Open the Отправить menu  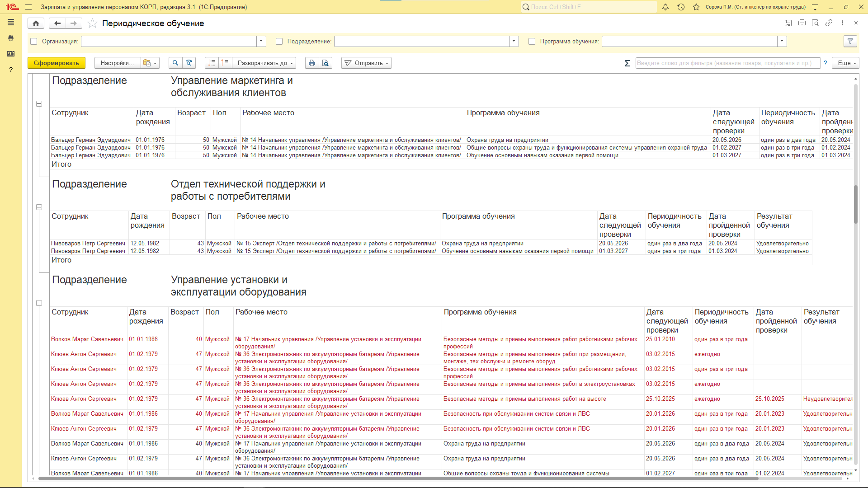point(367,63)
